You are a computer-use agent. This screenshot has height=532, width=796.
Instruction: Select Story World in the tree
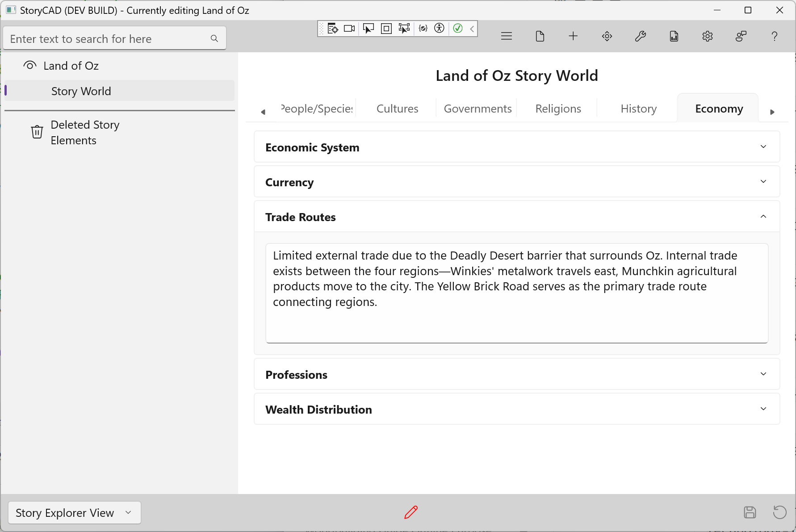click(x=81, y=91)
